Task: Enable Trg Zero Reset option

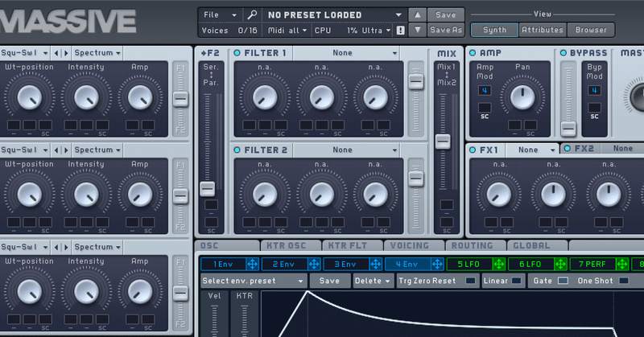Action: [471, 281]
